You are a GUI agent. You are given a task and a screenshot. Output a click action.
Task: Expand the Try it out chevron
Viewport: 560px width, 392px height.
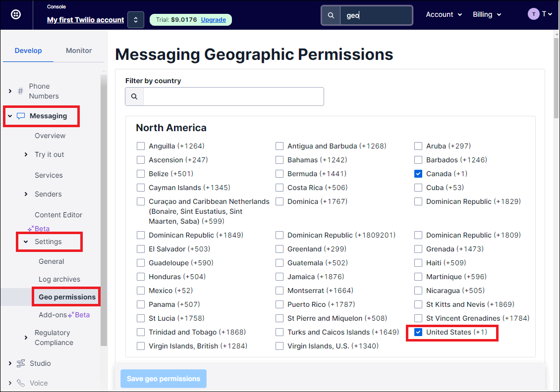pos(26,154)
